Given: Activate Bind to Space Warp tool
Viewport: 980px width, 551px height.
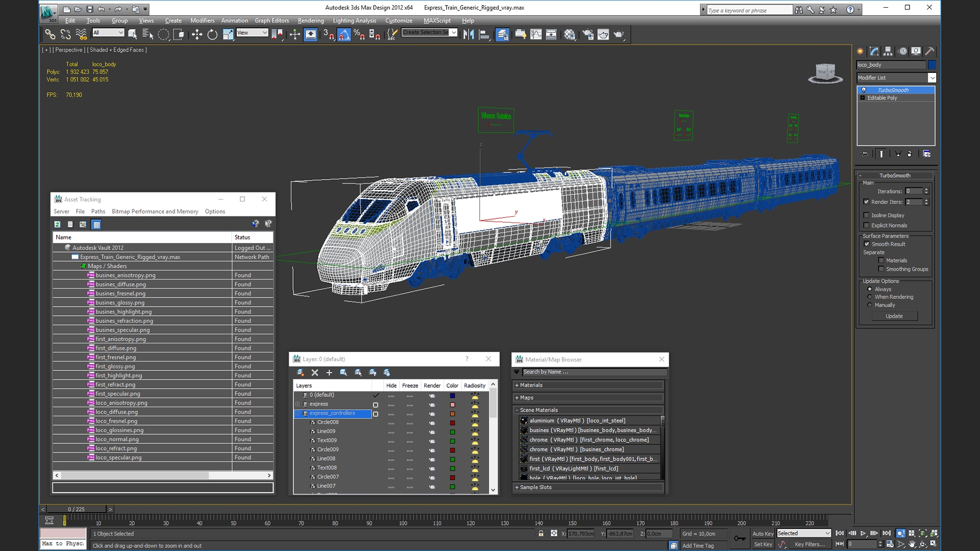Looking at the screenshot, I should (81, 34).
